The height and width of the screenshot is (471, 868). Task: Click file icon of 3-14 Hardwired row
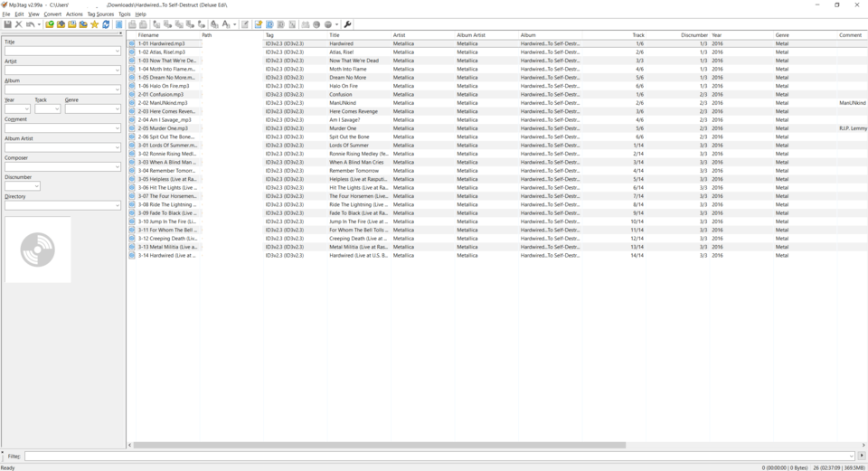tap(132, 256)
